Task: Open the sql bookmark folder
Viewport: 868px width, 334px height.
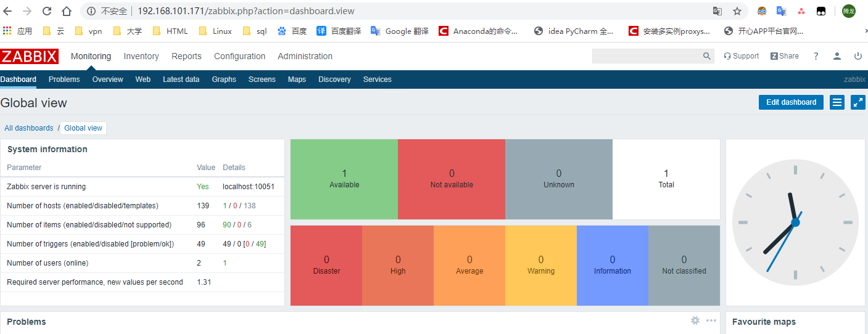Action: (255, 31)
